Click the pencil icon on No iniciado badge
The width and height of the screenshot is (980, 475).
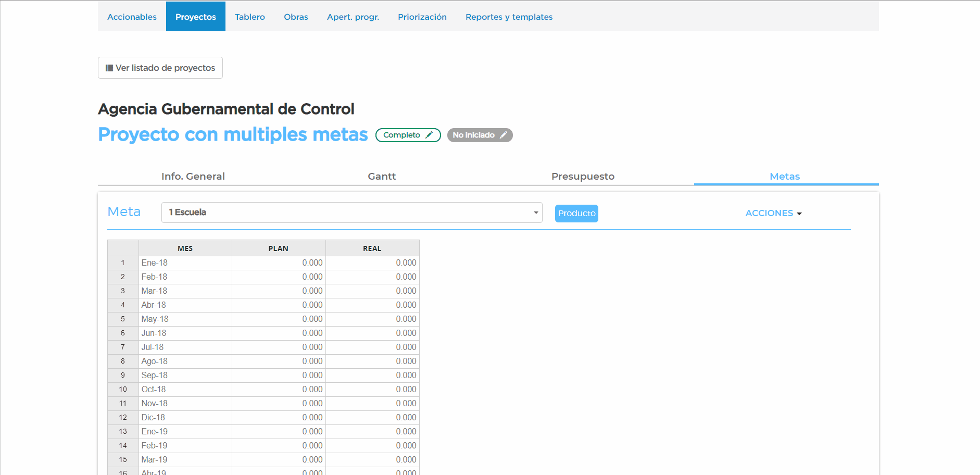pyautogui.click(x=504, y=135)
